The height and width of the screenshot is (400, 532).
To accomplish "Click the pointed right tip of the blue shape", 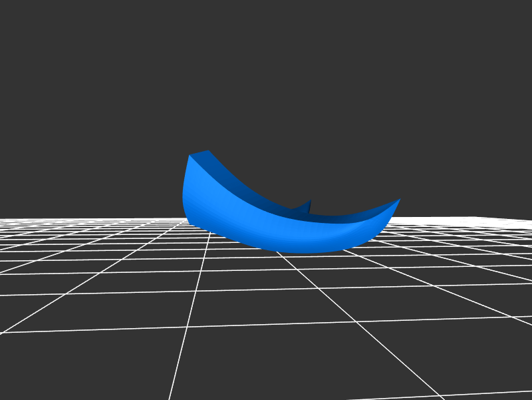I will click(396, 201).
